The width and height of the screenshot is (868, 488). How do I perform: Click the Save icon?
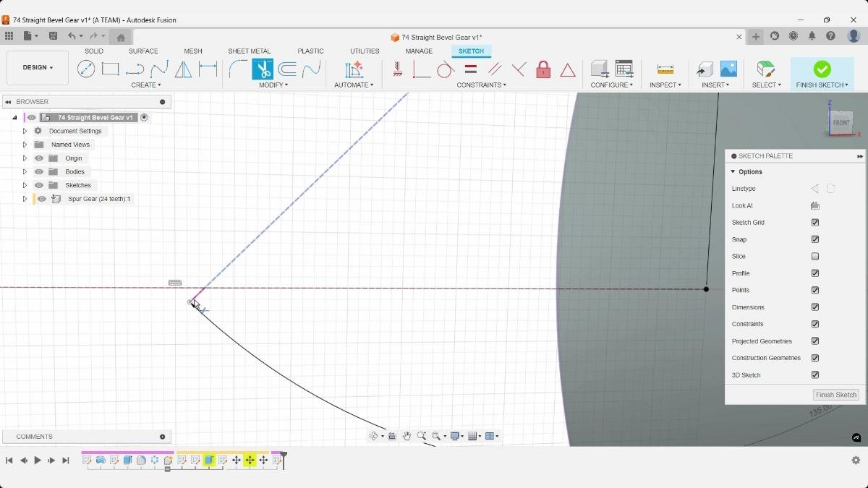click(53, 36)
